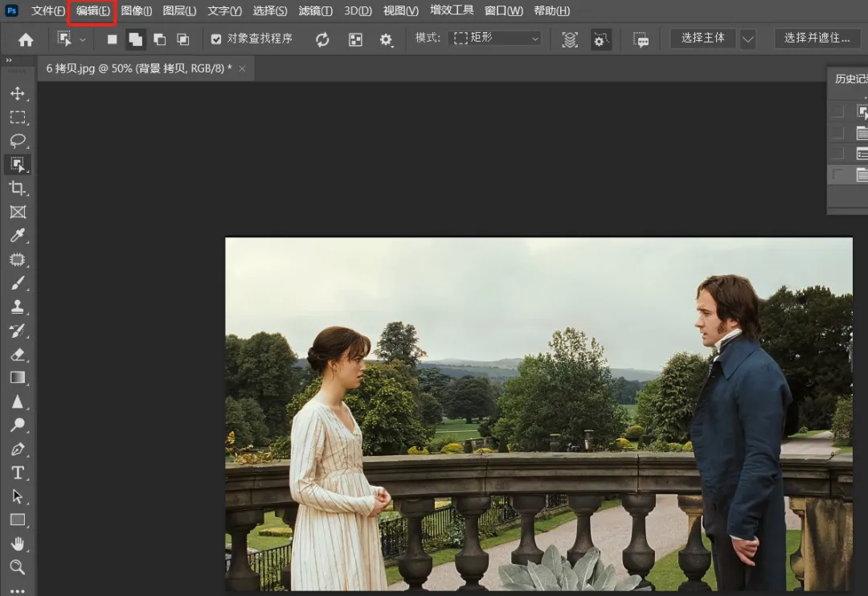The width and height of the screenshot is (868, 596).
Task: Select the Gradient tool
Action: 18,378
